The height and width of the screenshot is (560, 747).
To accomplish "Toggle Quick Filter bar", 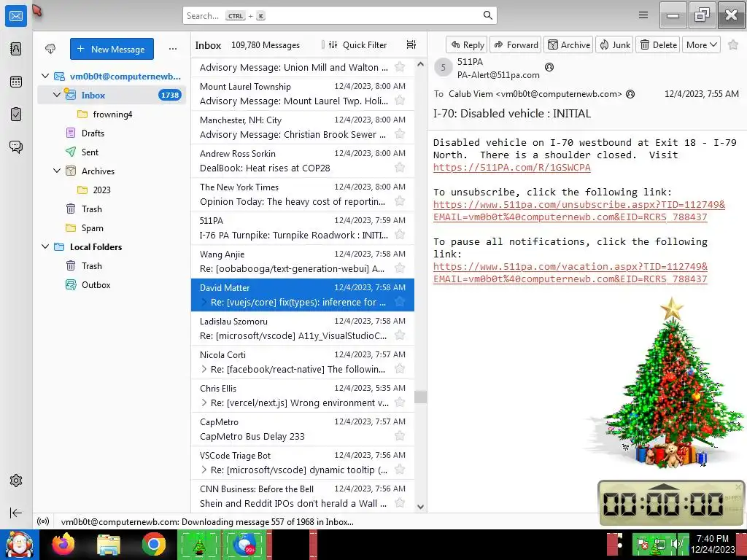I will click(x=357, y=44).
